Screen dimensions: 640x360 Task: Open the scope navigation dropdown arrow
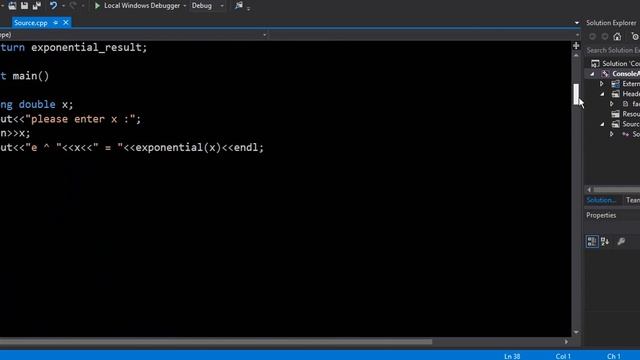[x=264, y=35]
